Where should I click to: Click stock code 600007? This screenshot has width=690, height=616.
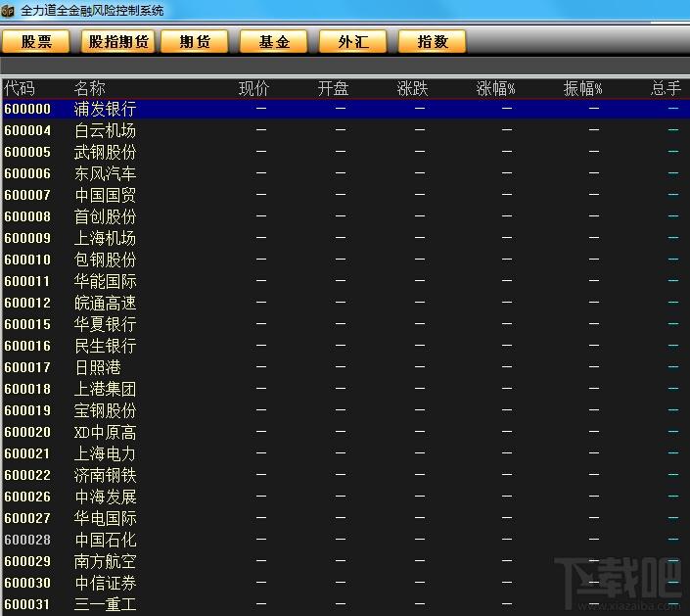27,195
